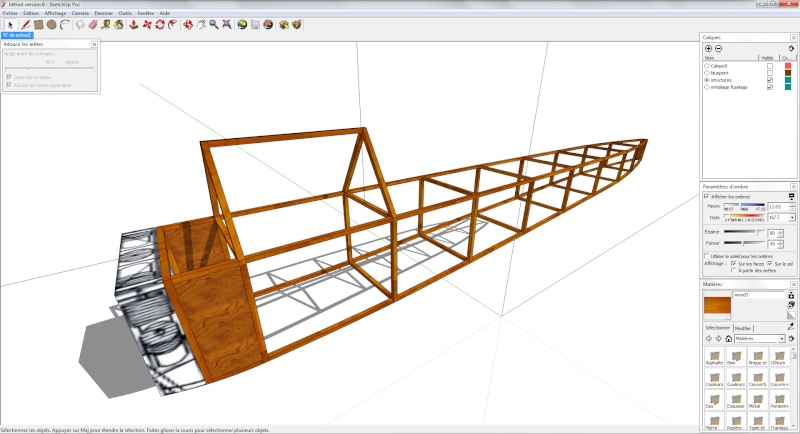Open the Affichage menu

pos(55,13)
